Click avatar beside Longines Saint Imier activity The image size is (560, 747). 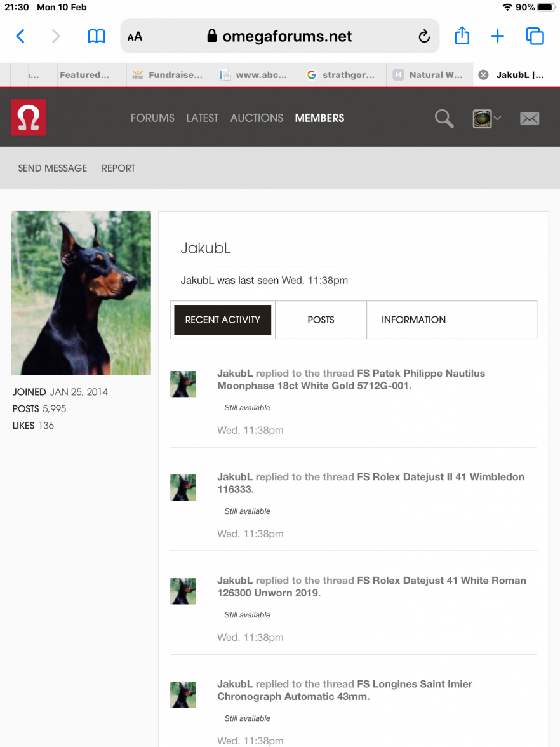183,695
